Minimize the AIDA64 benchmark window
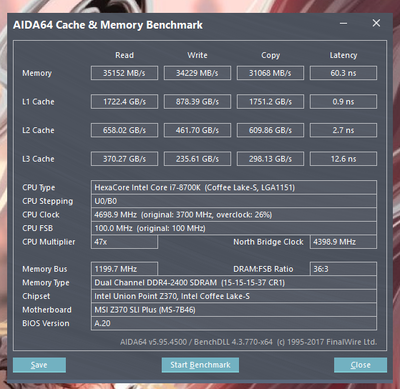 (x=343, y=23)
